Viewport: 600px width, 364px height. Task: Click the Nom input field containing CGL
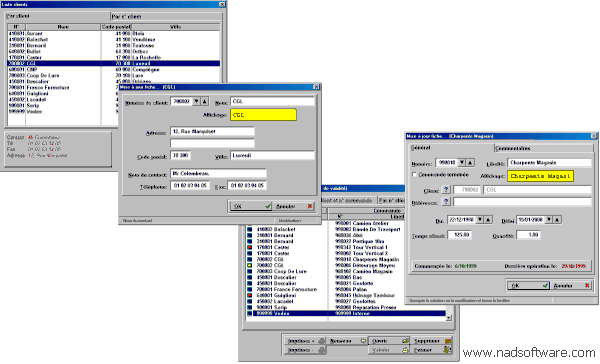(272, 101)
